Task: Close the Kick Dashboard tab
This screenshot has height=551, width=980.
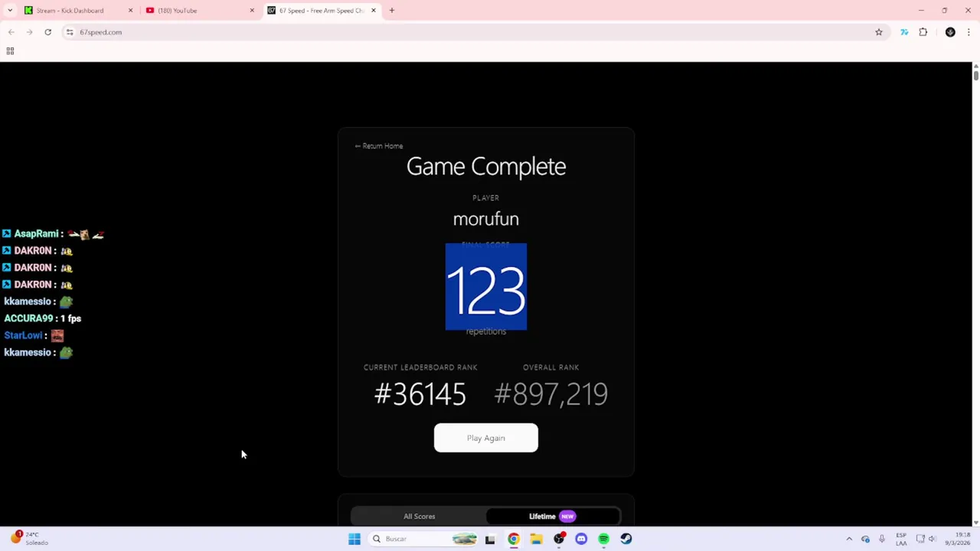Action: click(x=130, y=11)
